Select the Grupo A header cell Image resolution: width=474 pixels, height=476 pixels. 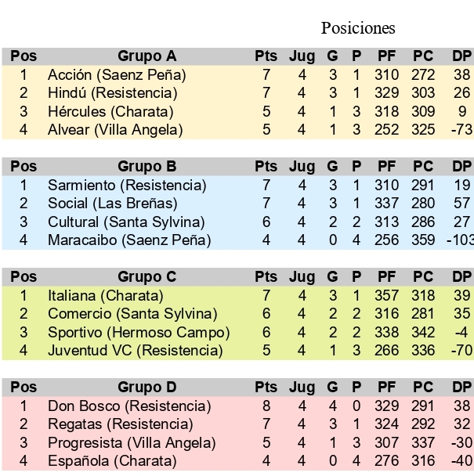147,56
